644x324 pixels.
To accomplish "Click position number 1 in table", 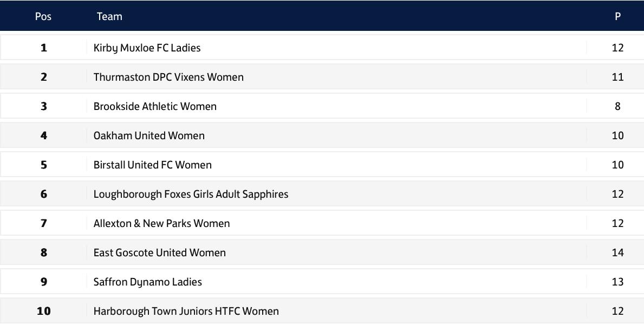I will 43,48.
